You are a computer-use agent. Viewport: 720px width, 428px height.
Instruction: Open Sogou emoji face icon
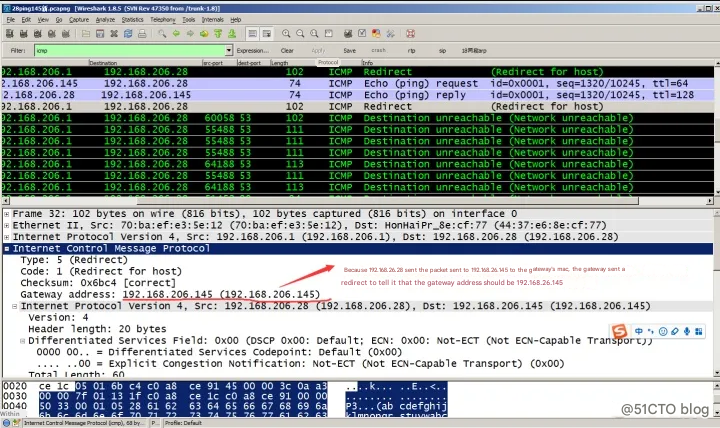click(x=663, y=331)
